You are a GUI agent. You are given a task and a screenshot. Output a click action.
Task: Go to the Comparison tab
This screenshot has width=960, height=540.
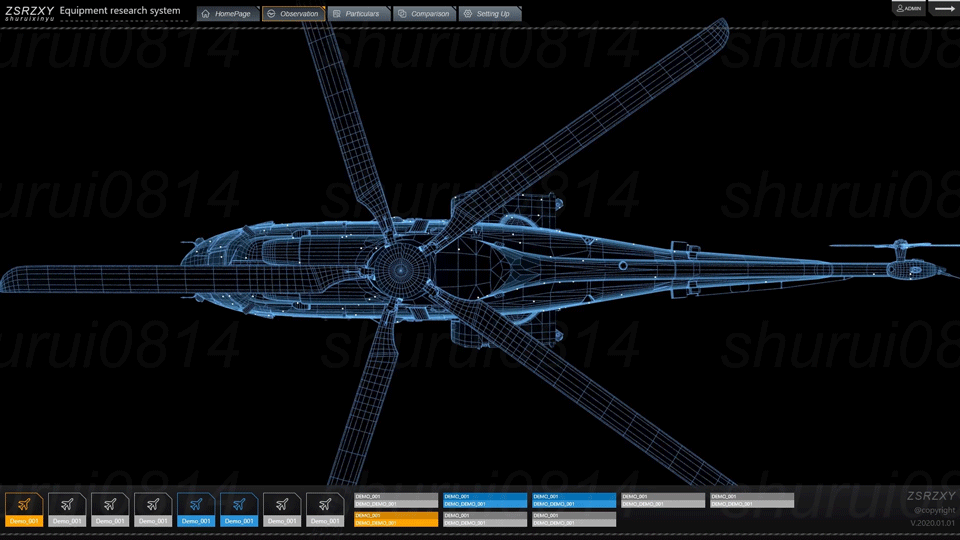pos(424,13)
